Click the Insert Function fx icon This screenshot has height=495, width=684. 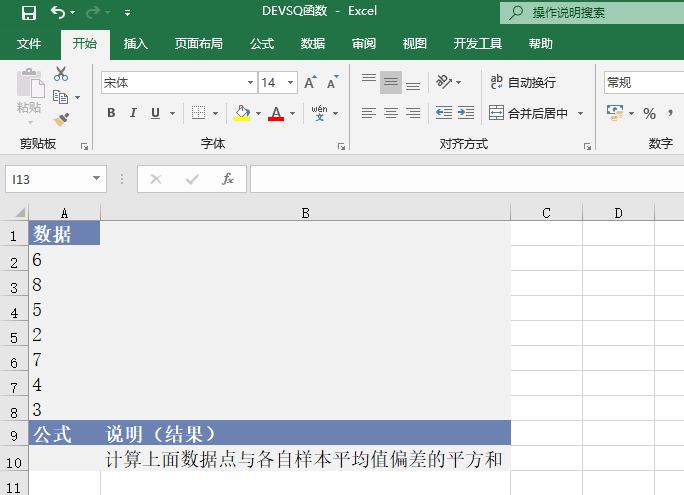(227, 179)
